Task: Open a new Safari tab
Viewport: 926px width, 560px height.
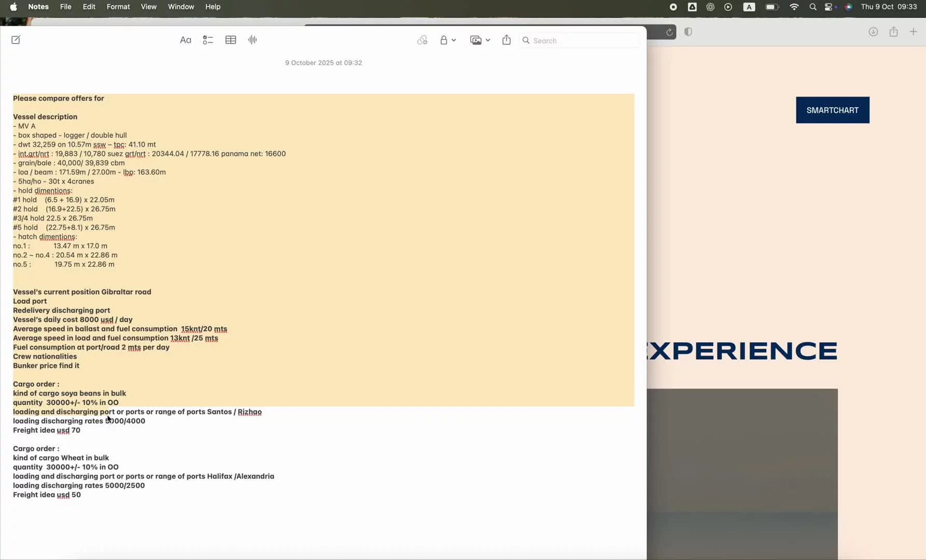Action: [913, 32]
